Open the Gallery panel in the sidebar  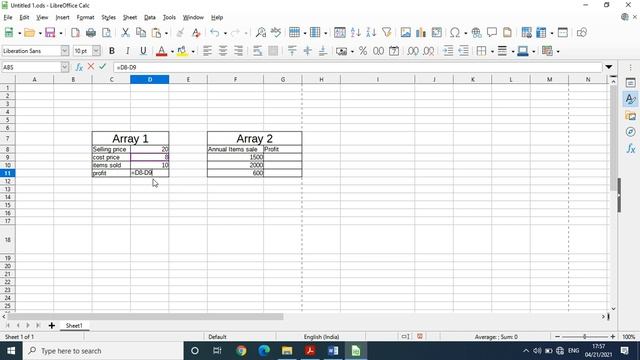point(630,116)
